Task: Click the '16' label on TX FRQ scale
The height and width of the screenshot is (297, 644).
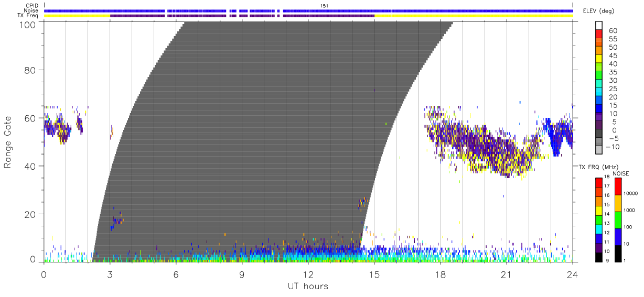Action: coord(607,195)
